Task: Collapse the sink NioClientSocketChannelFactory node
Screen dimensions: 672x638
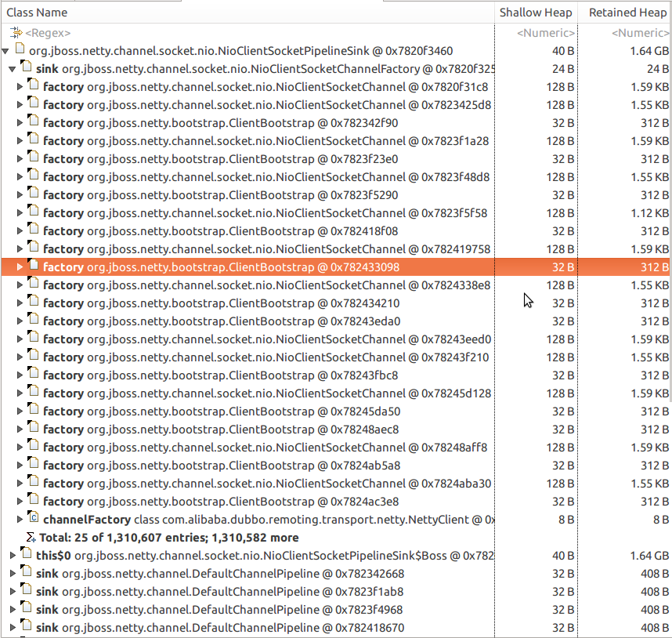Action: point(13,67)
